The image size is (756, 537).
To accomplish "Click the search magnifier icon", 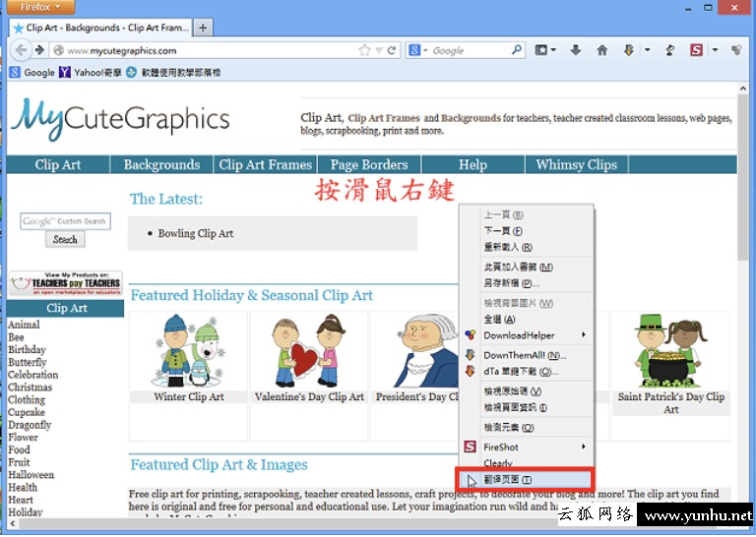I will 517,49.
